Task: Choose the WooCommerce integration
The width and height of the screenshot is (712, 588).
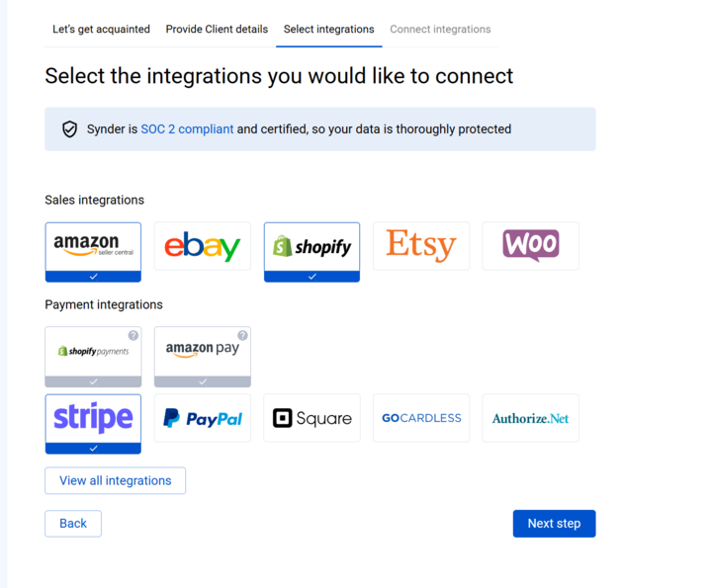Action: [x=530, y=246]
